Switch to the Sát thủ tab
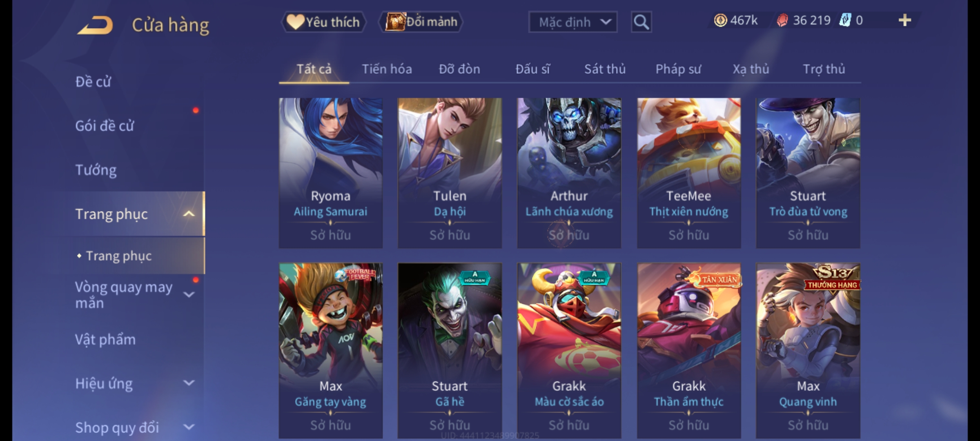 coord(605,69)
